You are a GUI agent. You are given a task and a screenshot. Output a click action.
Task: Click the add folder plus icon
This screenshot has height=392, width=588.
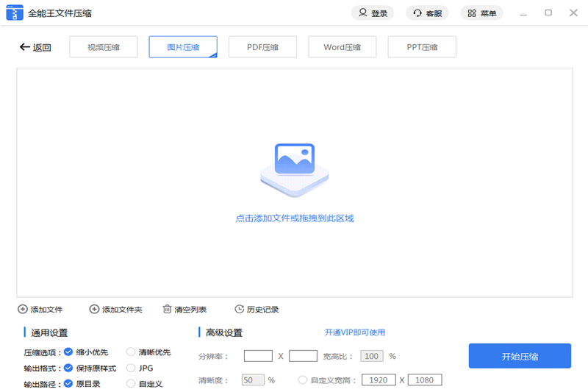click(x=94, y=310)
